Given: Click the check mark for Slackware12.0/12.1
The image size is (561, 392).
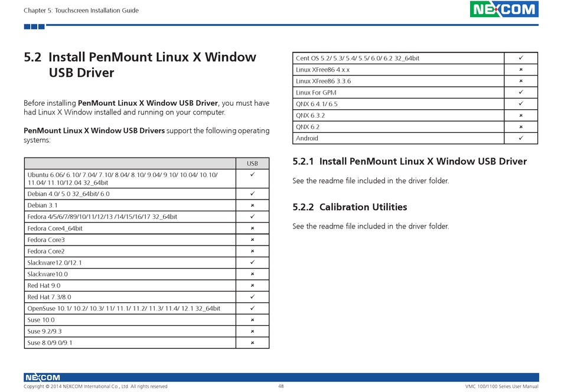Looking at the screenshot, I should [x=252, y=262].
